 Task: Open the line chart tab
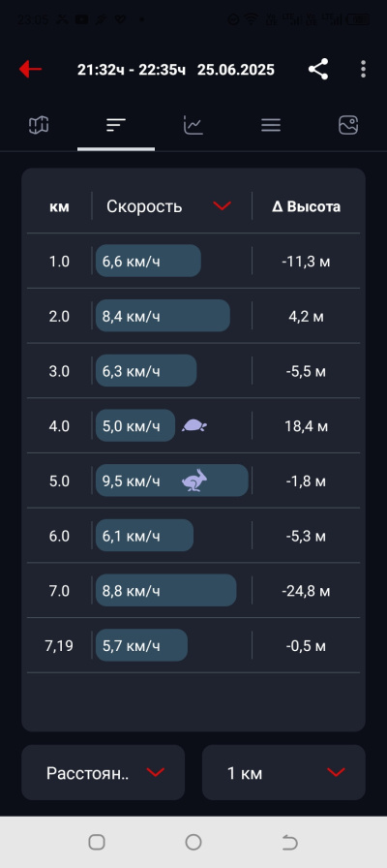[193, 125]
